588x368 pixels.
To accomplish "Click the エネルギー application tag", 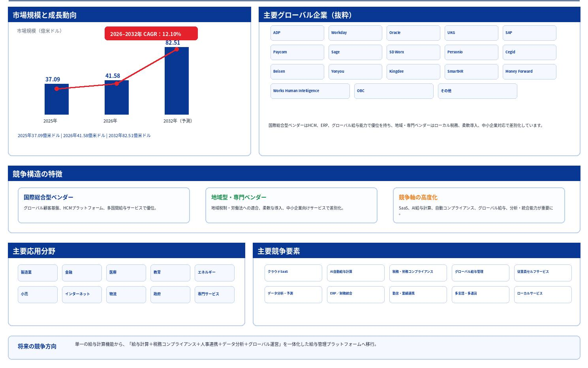I will coord(214,273).
